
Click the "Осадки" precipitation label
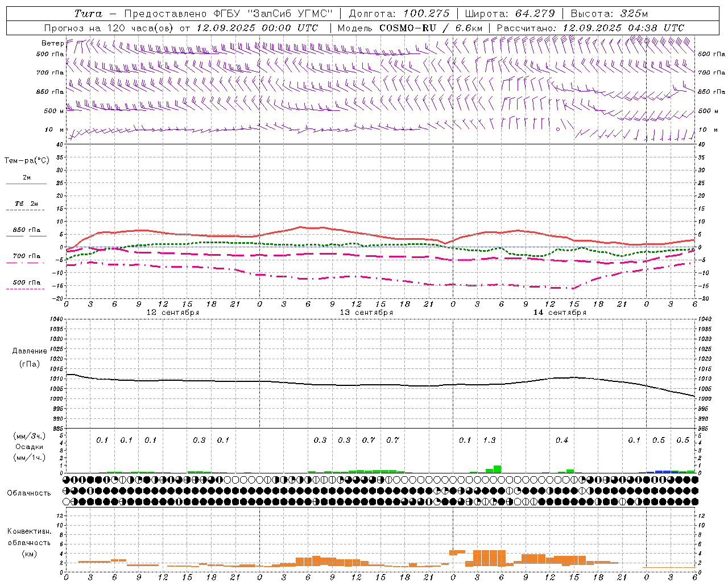click(x=30, y=447)
